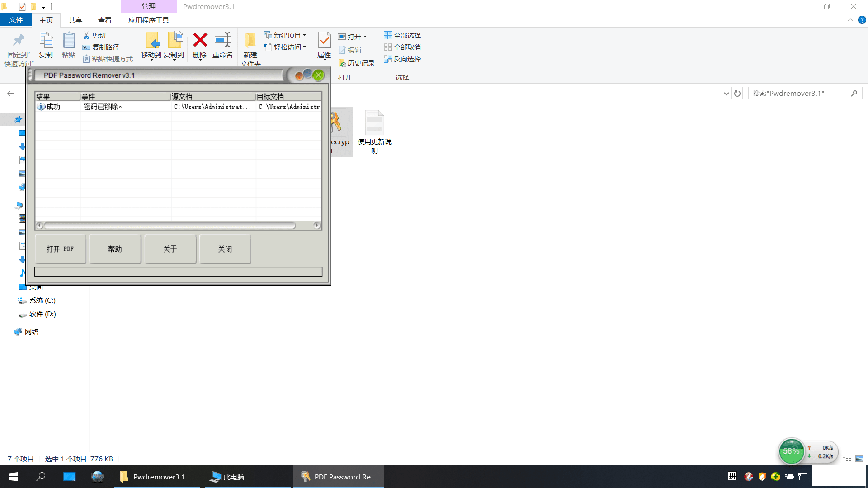Click the Properties (属性) checkmark icon

pos(324,40)
